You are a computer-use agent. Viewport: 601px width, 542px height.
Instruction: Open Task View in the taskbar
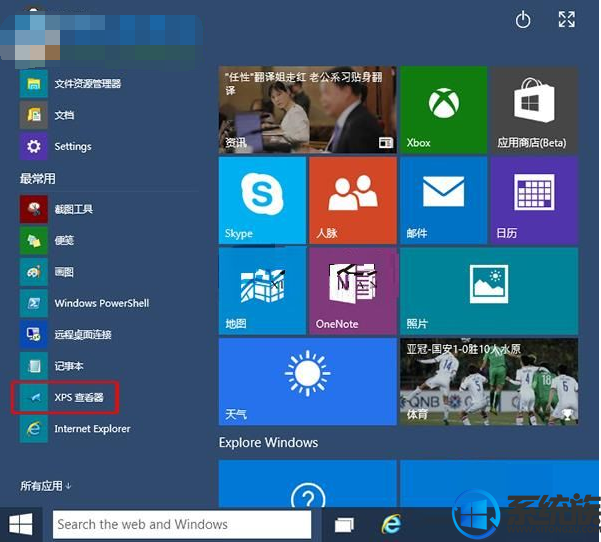pyautogui.click(x=344, y=524)
